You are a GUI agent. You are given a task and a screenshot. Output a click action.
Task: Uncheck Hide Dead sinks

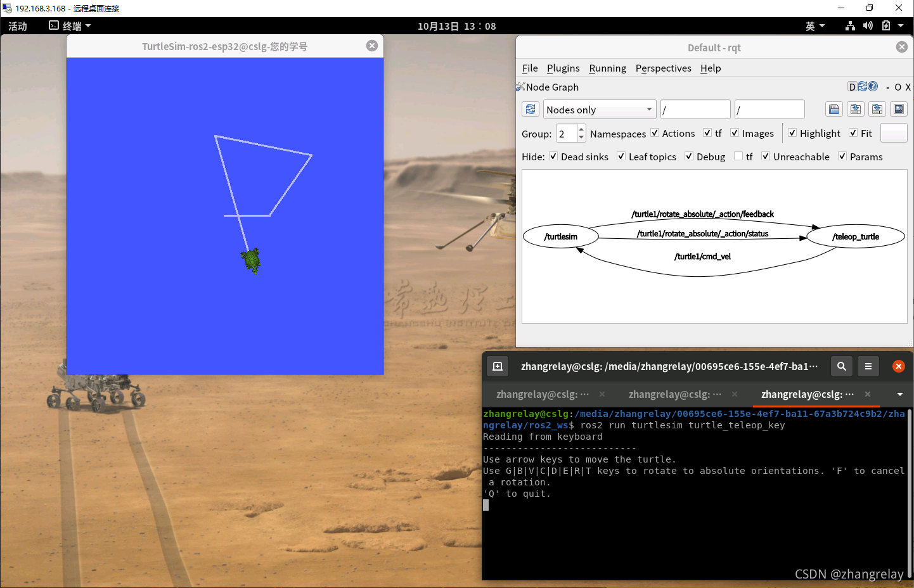click(553, 157)
